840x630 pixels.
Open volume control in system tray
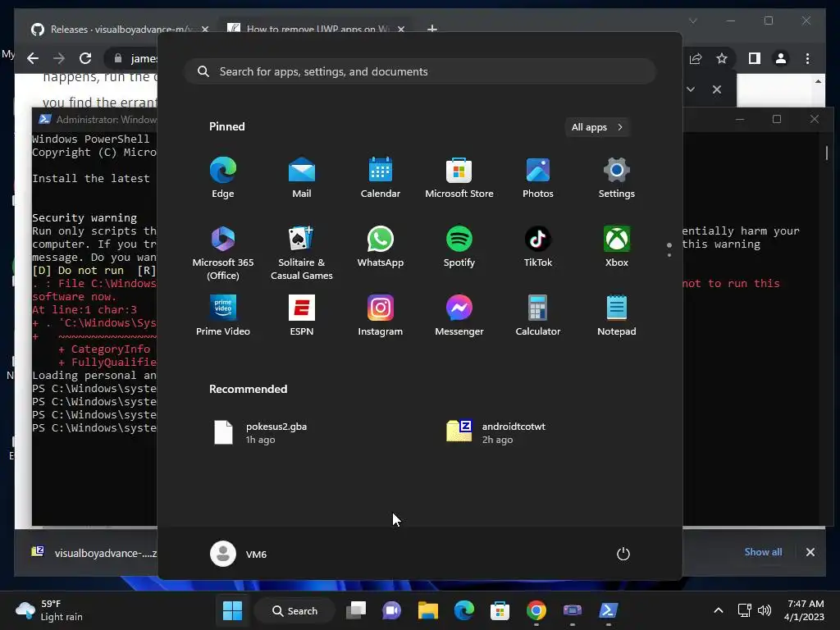[765, 610]
